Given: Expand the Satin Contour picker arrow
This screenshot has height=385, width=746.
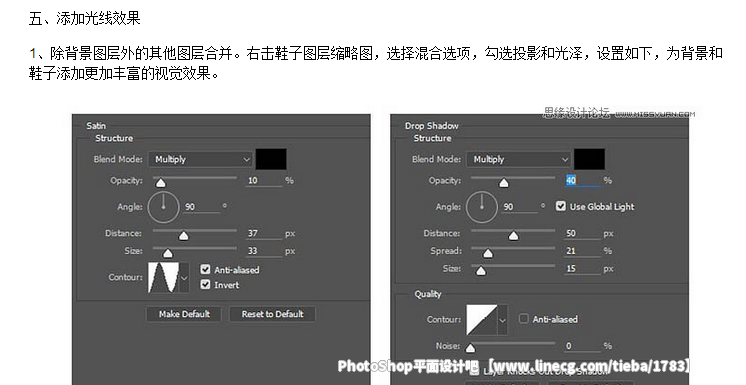Looking at the screenshot, I should click(185, 277).
